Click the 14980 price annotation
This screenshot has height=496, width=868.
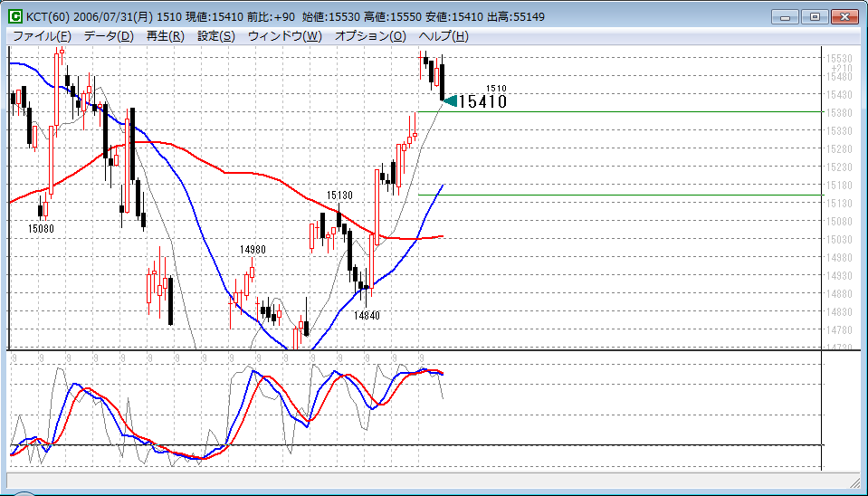[x=253, y=250]
